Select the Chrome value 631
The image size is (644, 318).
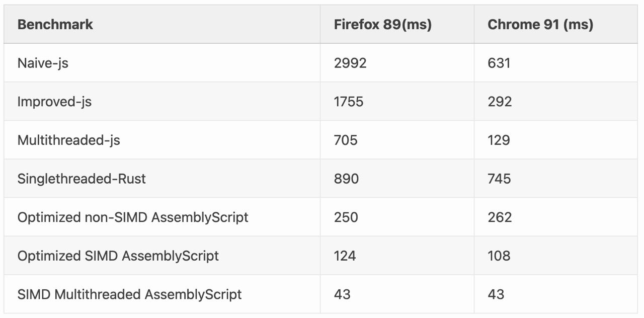click(499, 63)
